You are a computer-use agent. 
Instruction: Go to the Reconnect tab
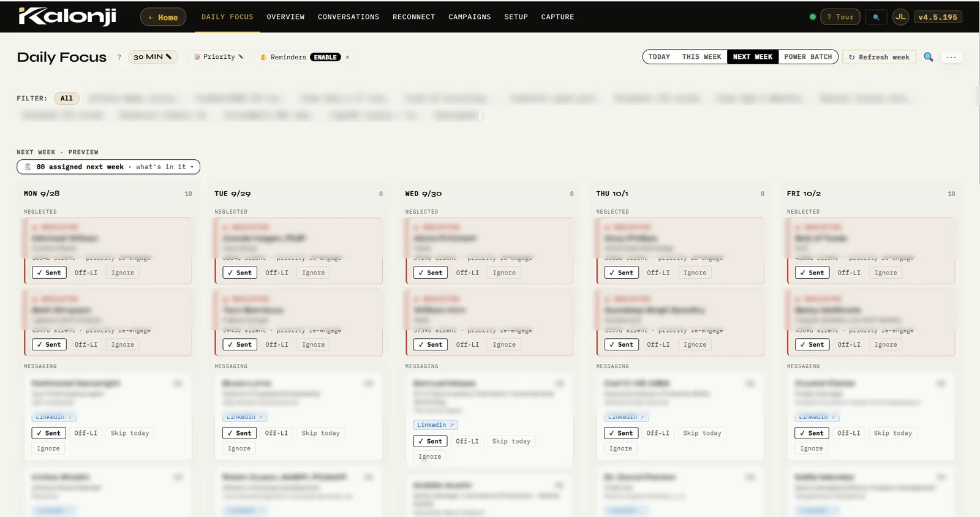click(414, 17)
